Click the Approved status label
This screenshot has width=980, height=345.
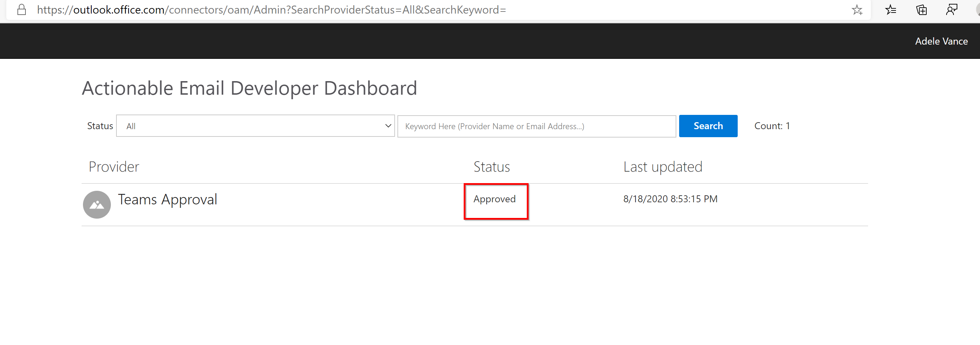(x=495, y=199)
